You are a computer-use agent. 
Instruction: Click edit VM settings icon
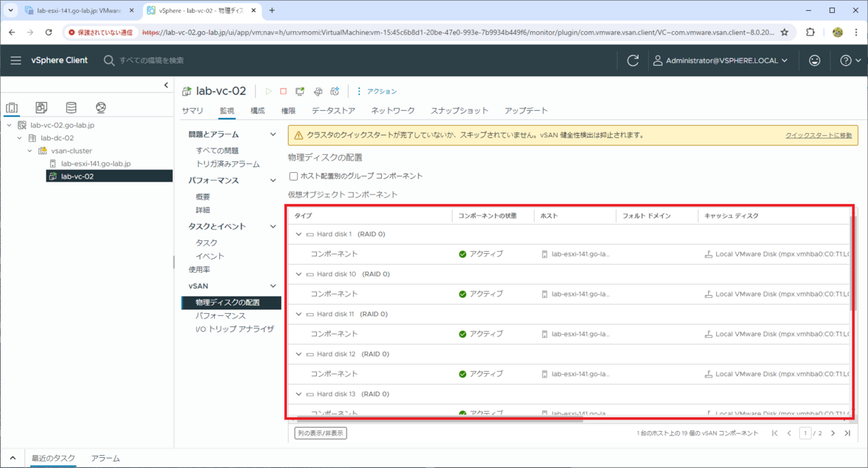(317, 91)
